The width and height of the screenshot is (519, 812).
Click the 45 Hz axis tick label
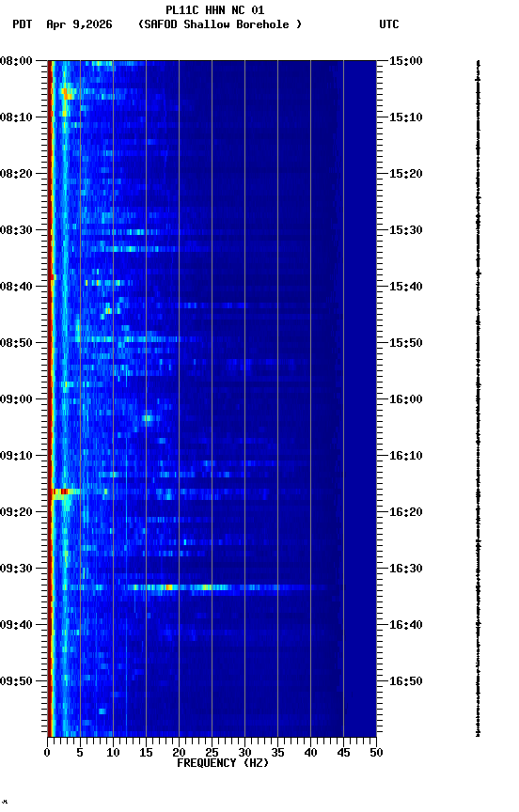pyautogui.click(x=343, y=753)
